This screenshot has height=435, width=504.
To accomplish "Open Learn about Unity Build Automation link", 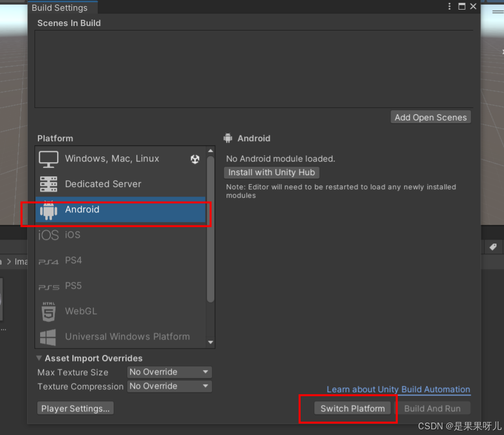I will [398, 389].
